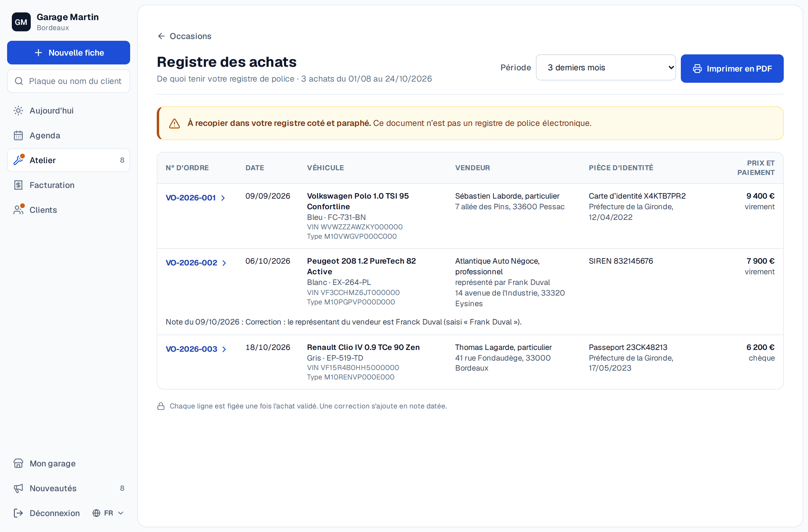
Task: Click the back arrow beside Occasions
Action: [x=161, y=36]
